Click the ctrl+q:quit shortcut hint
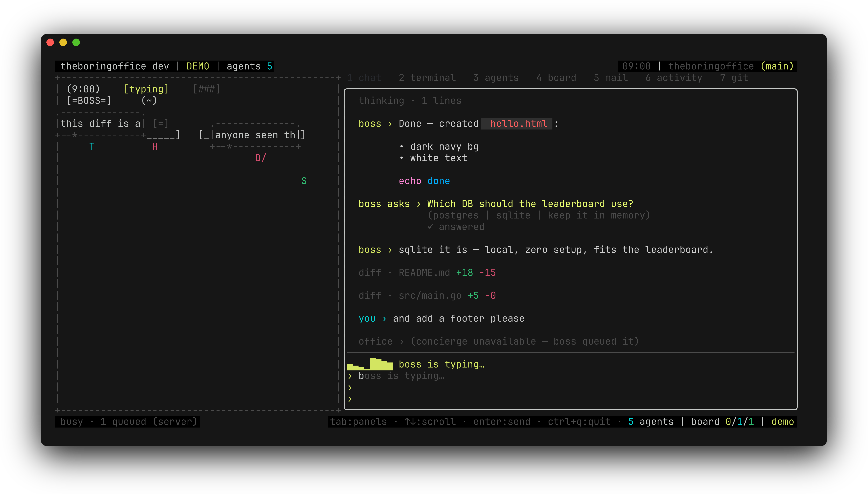868x494 pixels. point(579,422)
